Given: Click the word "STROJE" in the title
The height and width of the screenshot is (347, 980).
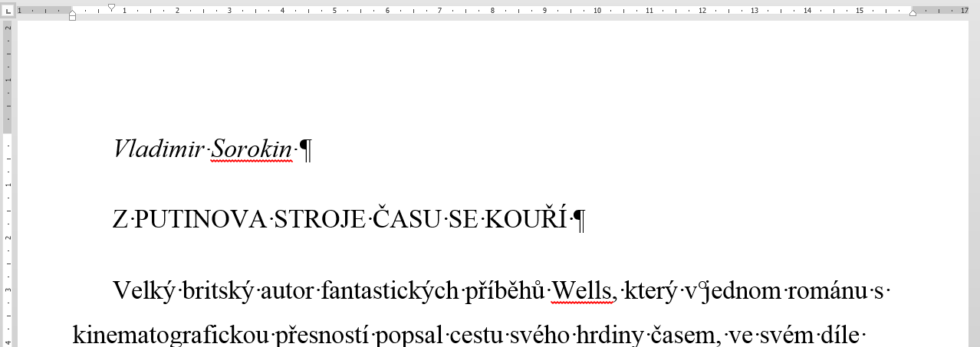Looking at the screenshot, I should pos(319,221).
